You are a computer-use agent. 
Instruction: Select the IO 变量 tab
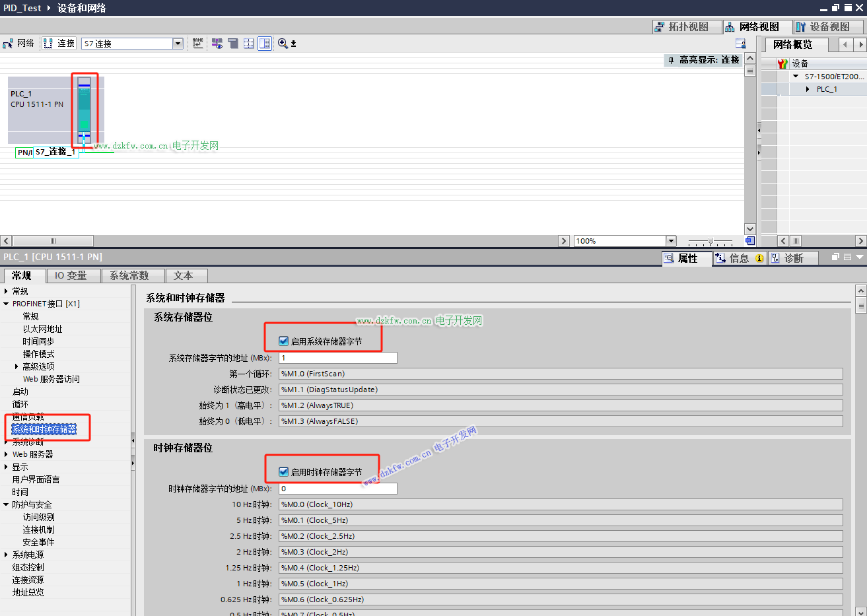pos(73,276)
